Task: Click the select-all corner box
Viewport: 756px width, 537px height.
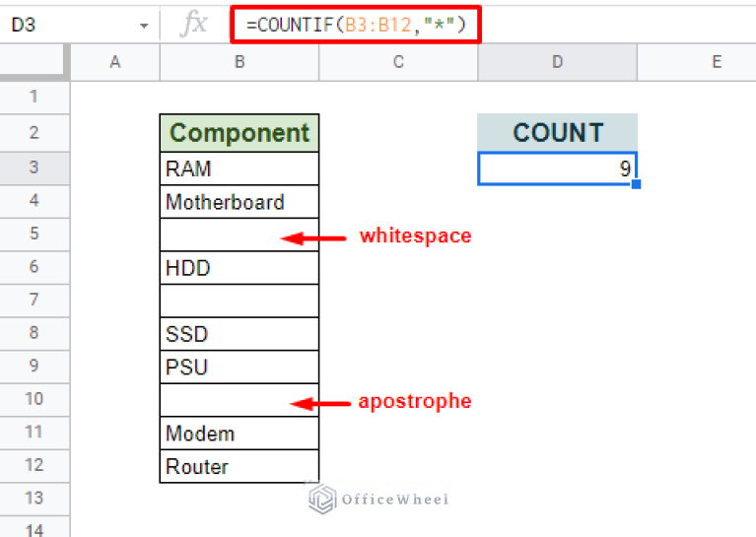Action: pyautogui.click(x=34, y=62)
